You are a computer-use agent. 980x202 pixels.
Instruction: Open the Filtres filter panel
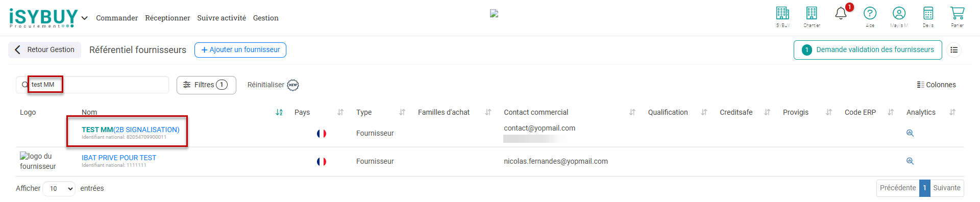pos(206,85)
